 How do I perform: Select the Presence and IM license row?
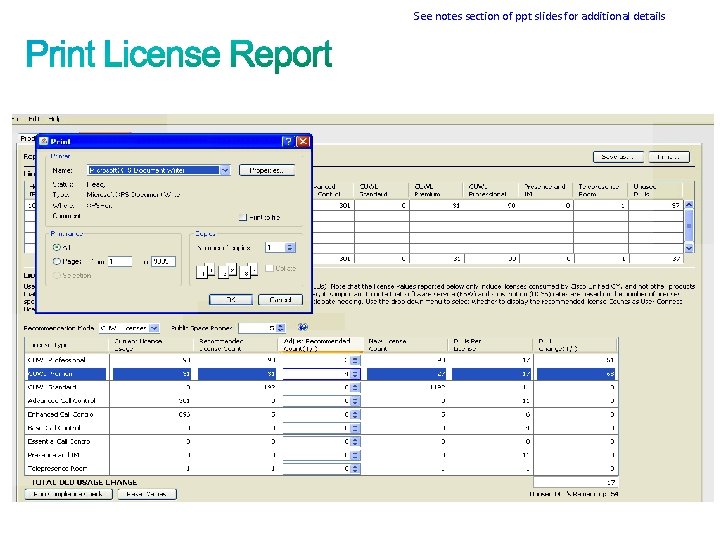pos(321,455)
